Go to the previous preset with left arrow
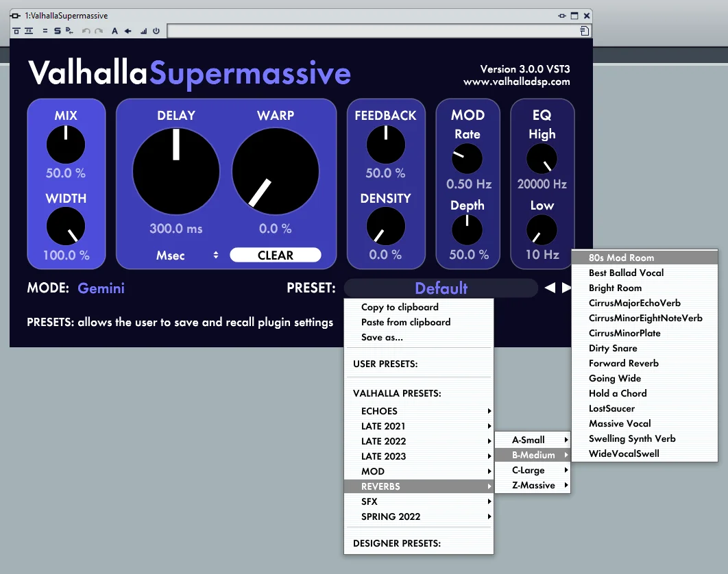The image size is (728, 574). tap(550, 288)
